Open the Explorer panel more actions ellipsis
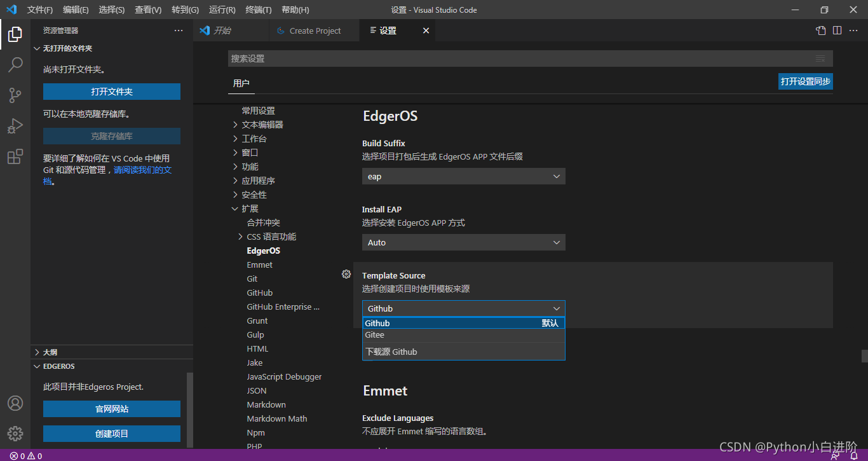868x461 pixels. [x=179, y=31]
